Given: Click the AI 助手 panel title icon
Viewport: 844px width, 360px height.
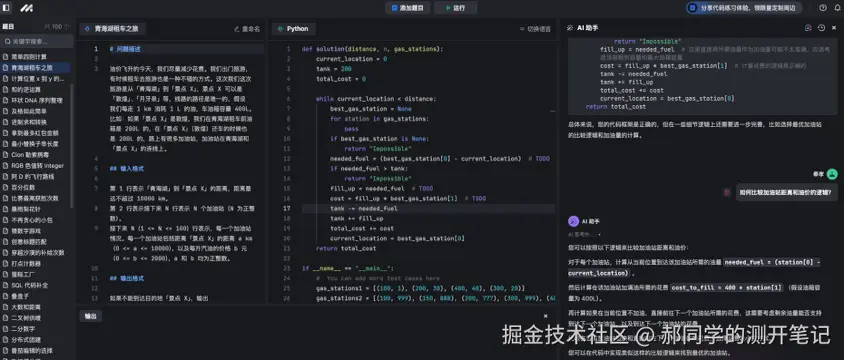Looking at the screenshot, I should click(x=570, y=28).
